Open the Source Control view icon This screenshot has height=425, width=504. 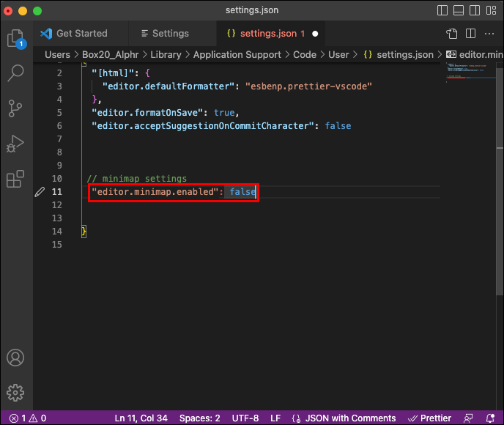(x=15, y=108)
